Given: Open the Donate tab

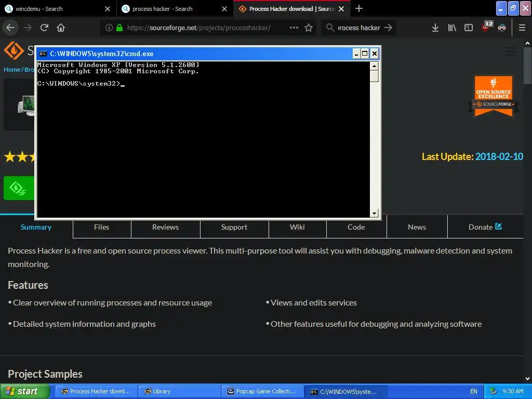Looking at the screenshot, I should click(485, 227).
